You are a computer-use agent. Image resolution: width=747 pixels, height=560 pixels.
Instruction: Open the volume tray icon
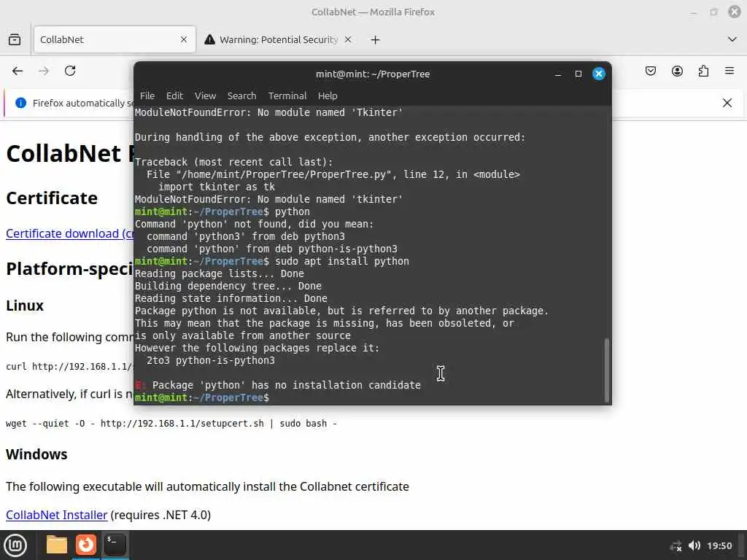694,545
